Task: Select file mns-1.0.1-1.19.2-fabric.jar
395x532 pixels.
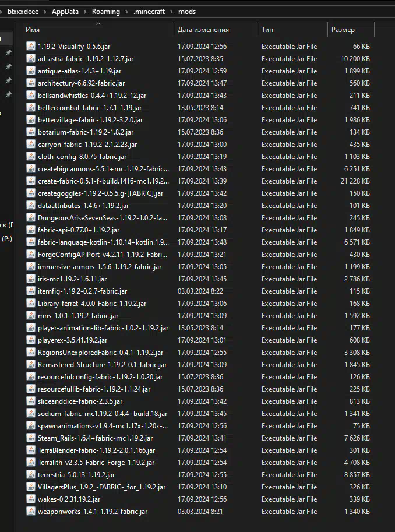Action: click(78, 316)
